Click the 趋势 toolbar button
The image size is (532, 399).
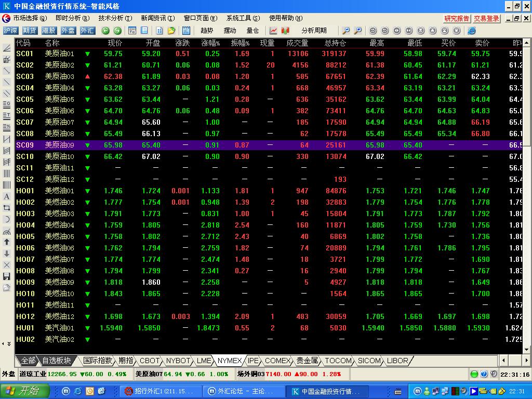click(x=207, y=31)
